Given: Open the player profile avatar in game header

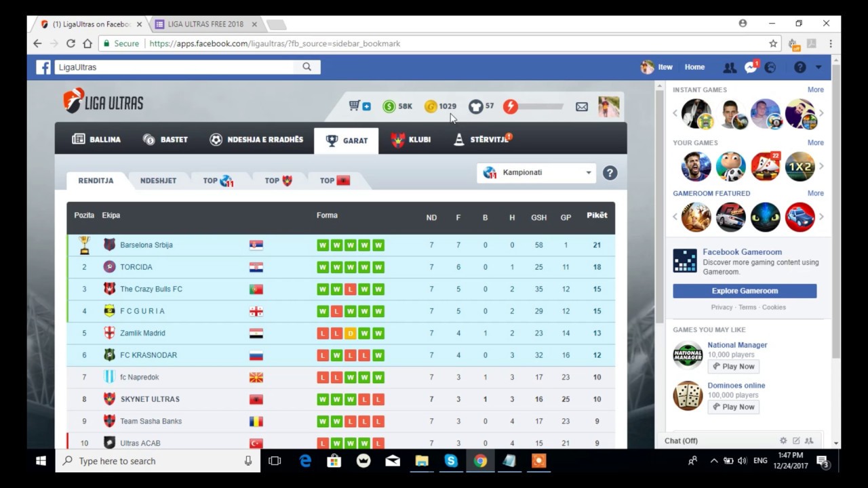Looking at the screenshot, I should coord(608,106).
